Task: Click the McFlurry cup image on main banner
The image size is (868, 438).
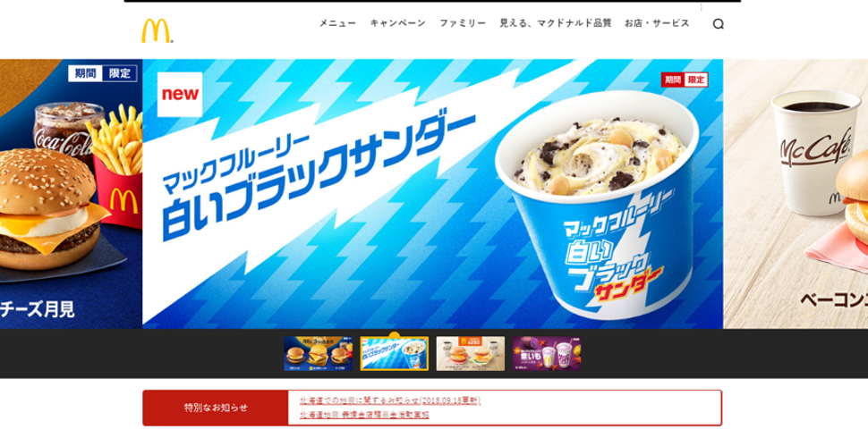Action: click(597, 205)
